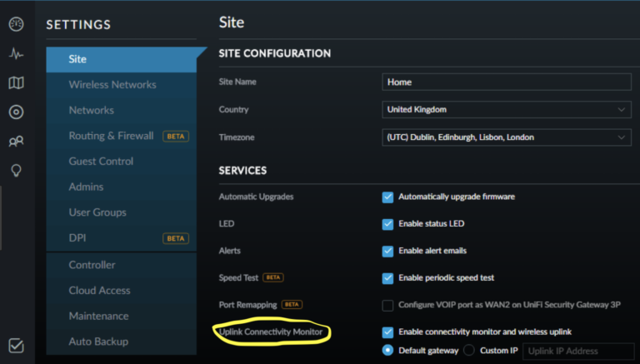Click the Port Remapping label

[x=247, y=305]
